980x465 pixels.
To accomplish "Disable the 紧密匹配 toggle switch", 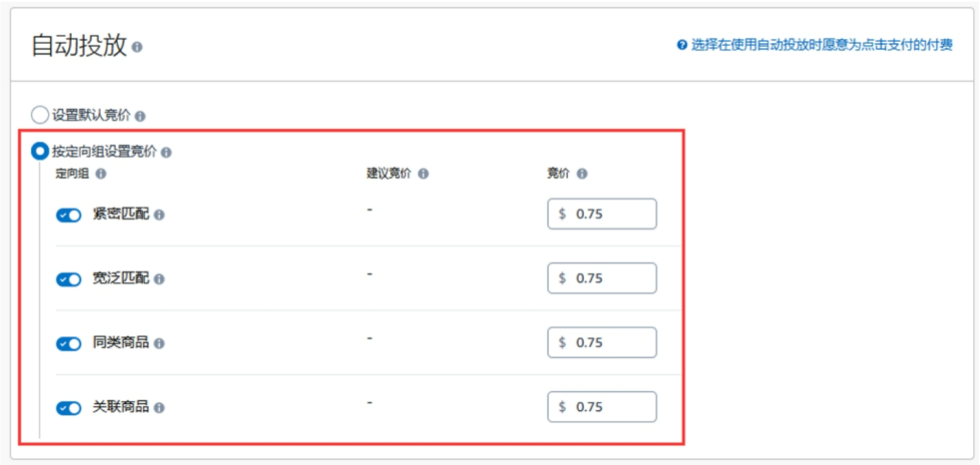I will pos(69,216).
